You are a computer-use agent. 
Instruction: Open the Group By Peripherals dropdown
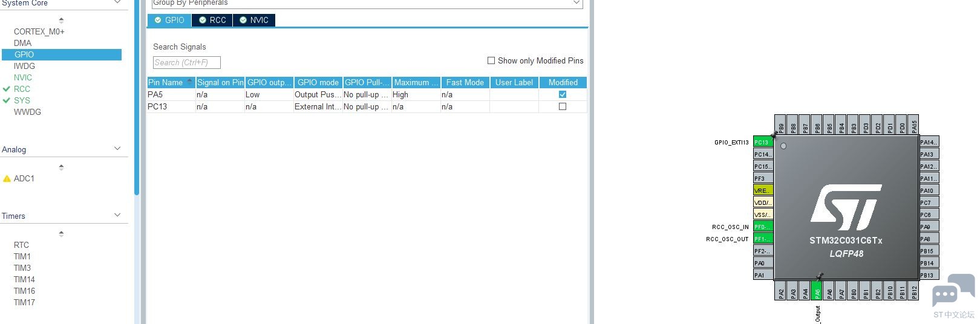click(367, 3)
